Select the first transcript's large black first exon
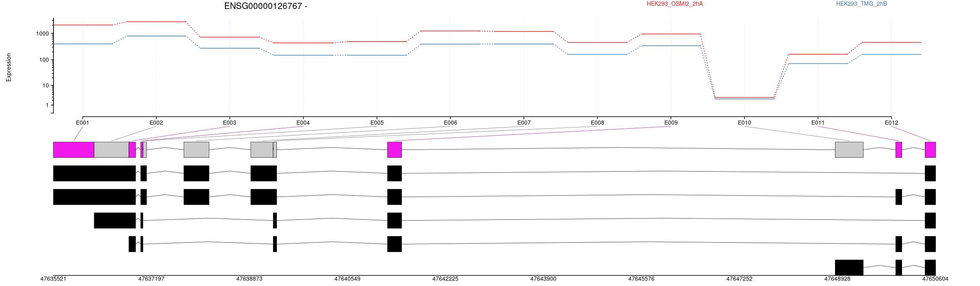 94,173
